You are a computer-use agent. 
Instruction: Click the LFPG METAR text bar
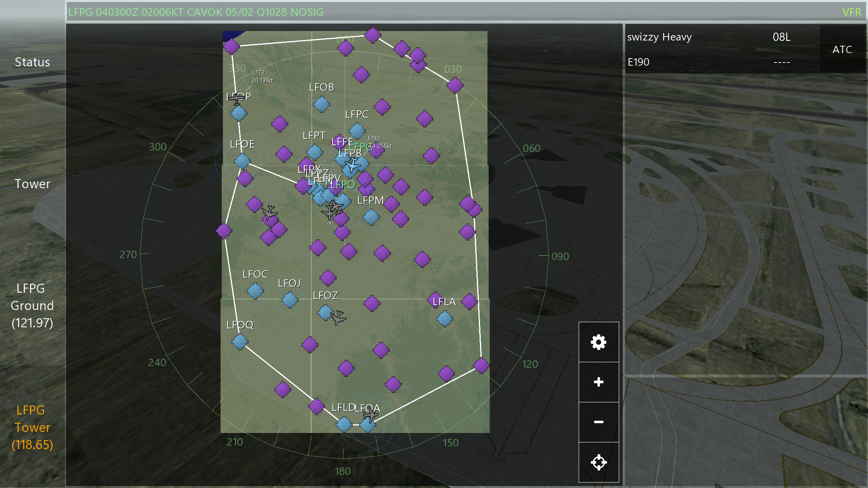(x=196, y=12)
